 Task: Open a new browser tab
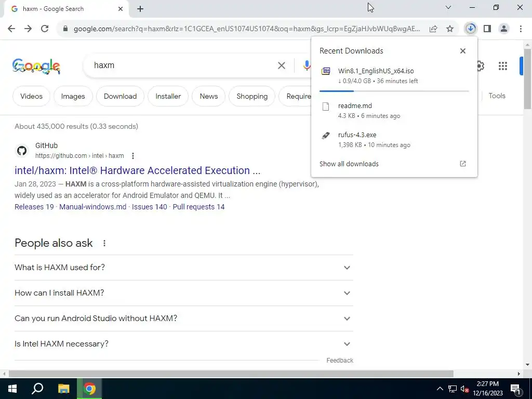tap(140, 9)
